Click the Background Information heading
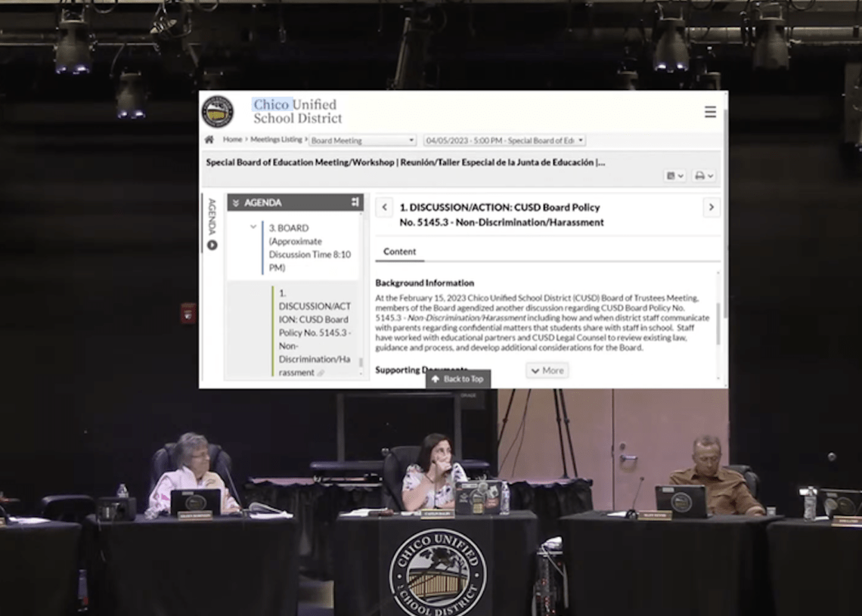Screen dimensions: 862x616 (424, 283)
